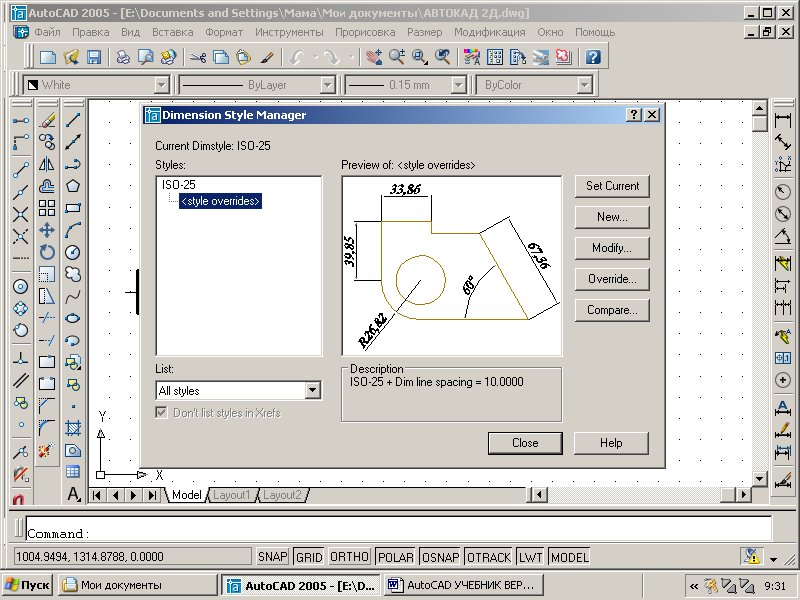Toggle MODEL space button
This screenshot has height=600, width=800.
click(569, 557)
